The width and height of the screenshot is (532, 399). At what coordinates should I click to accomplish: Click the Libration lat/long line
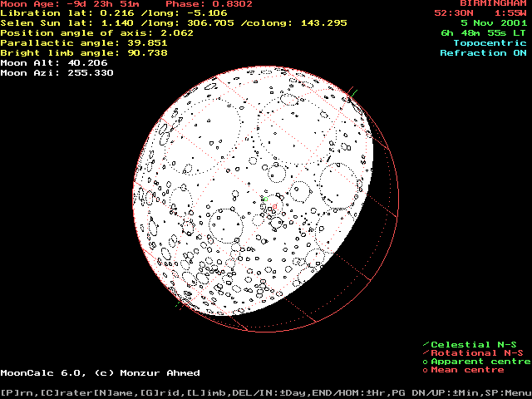(114, 13)
